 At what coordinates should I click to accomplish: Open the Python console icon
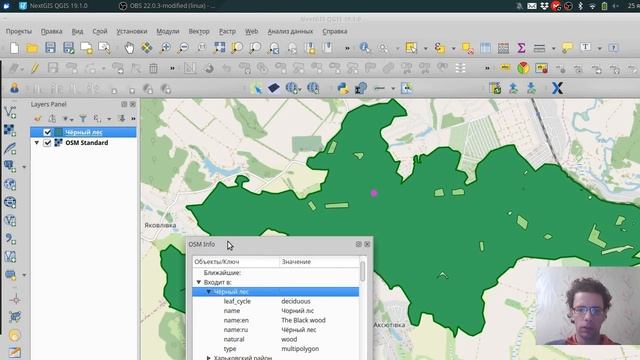(343, 88)
